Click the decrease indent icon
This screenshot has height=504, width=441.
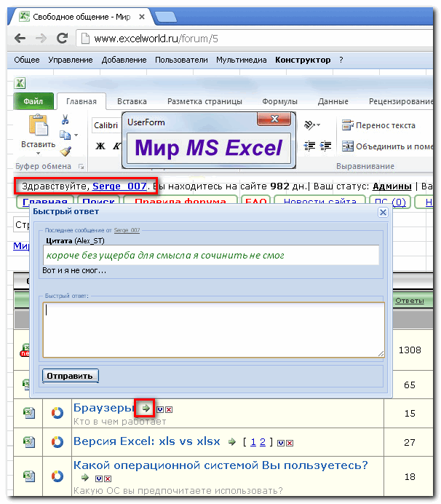click(309, 146)
